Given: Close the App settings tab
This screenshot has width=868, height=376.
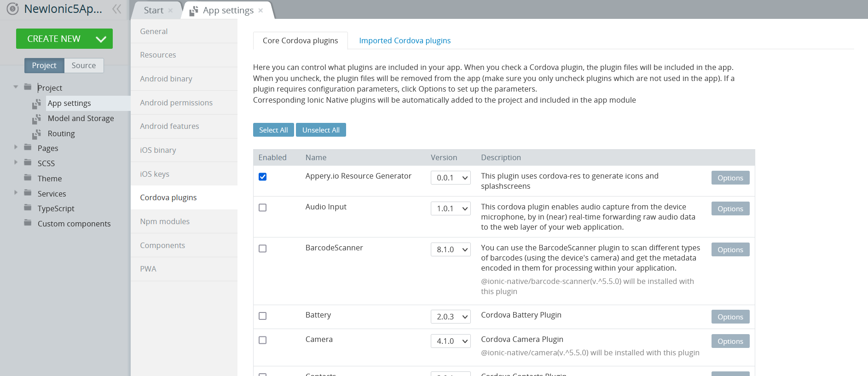Looking at the screenshot, I should [260, 10].
